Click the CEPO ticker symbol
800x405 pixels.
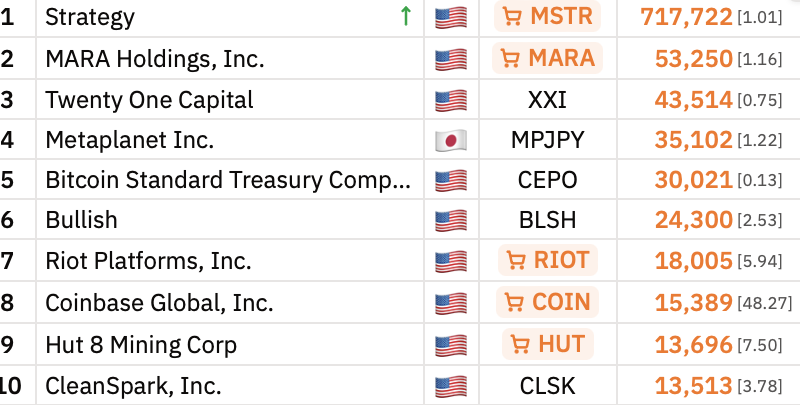(546, 181)
